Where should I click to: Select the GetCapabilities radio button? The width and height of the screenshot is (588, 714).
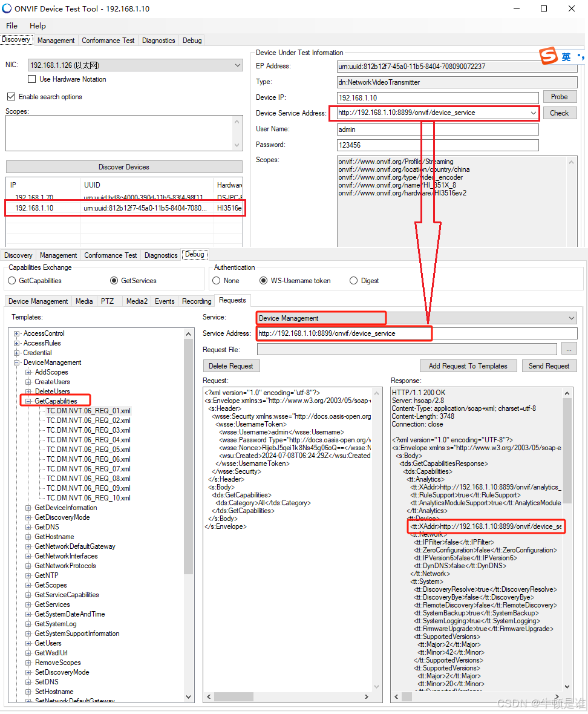12,281
